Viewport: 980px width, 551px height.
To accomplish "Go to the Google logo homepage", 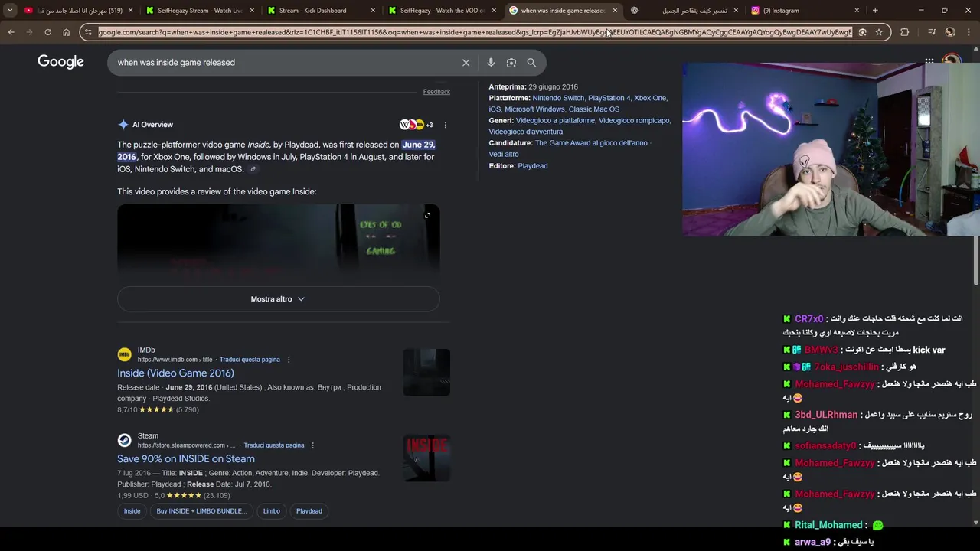I will coord(60,62).
